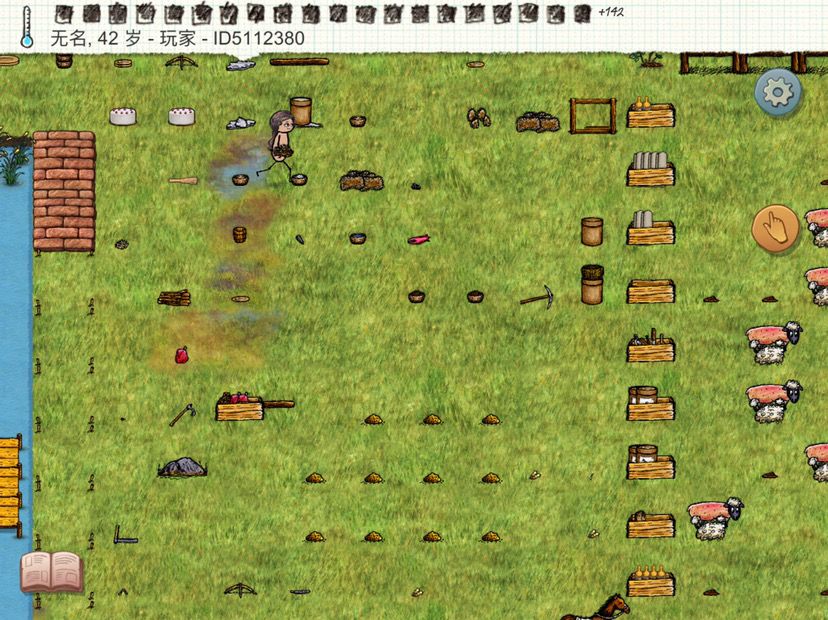Open the box filled with tools
This screenshot has width=828, height=620.
[651, 345]
